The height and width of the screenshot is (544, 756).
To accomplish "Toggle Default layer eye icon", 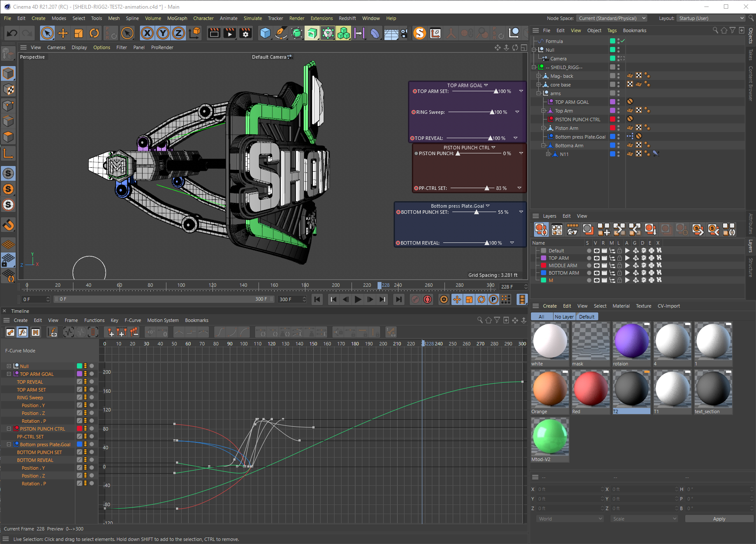I will tap(597, 251).
